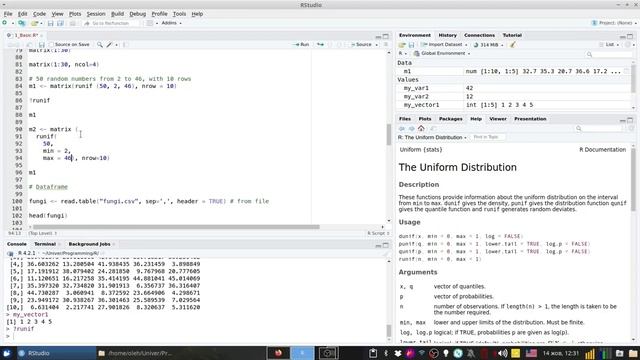
Task: Load workspace in the Environment pane
Action: pyautogui.click(x=402, y=44)
